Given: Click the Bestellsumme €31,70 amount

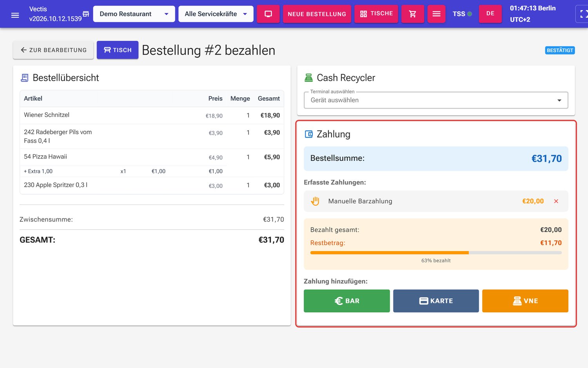Looking at the screenshot, I should [546, 158].
